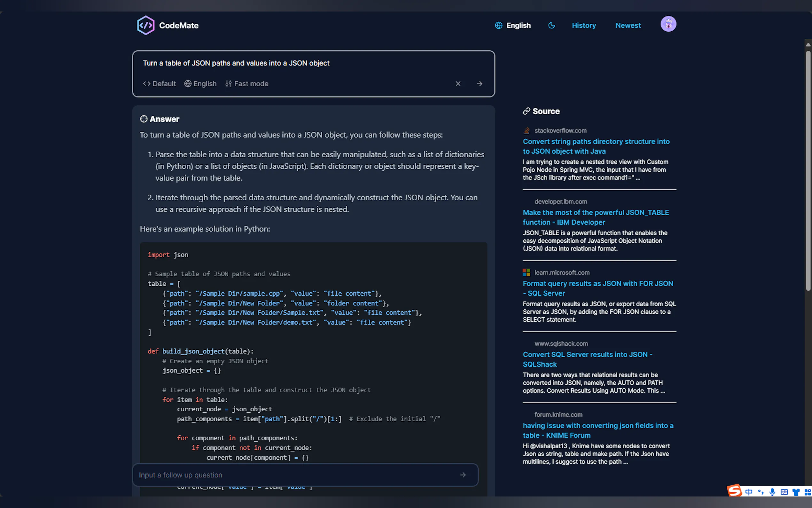The image size is (812, 508).
Task: Focus the follow-up question input field
Action: [x=295, y=475]
